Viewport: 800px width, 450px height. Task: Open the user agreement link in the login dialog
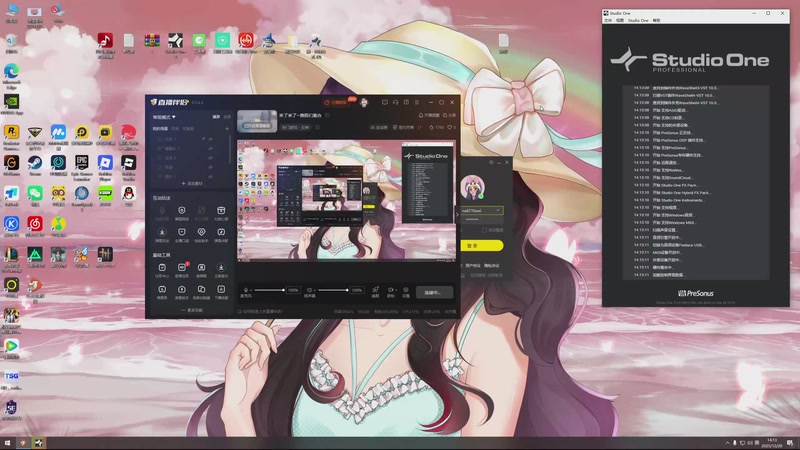(472, 266)
